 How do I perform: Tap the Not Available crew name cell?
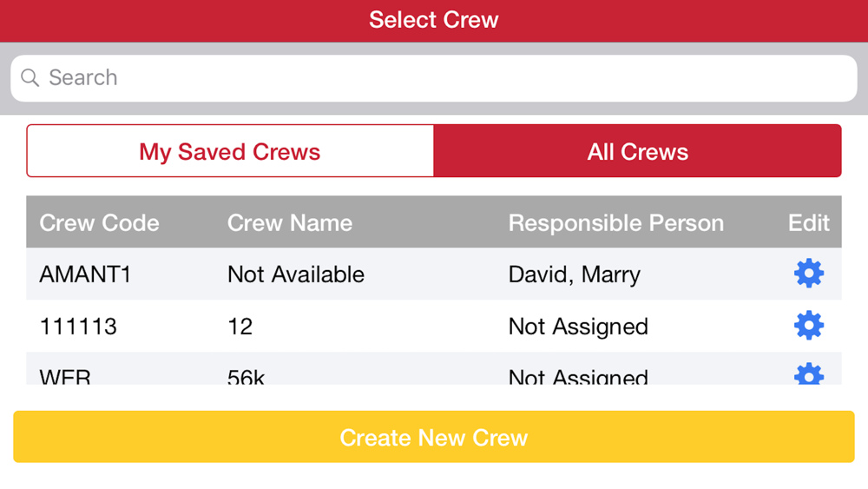pos(296,274)
